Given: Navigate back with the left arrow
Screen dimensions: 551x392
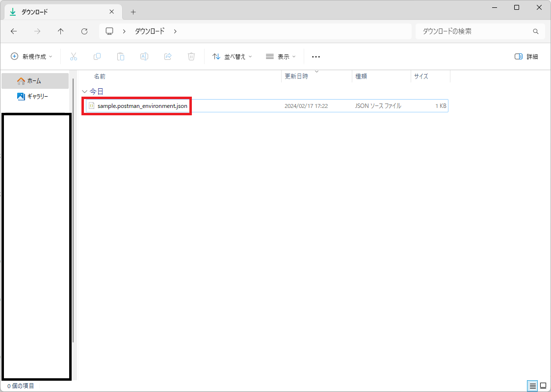Looking at the screenshot, I should click(x=14, y=31).
